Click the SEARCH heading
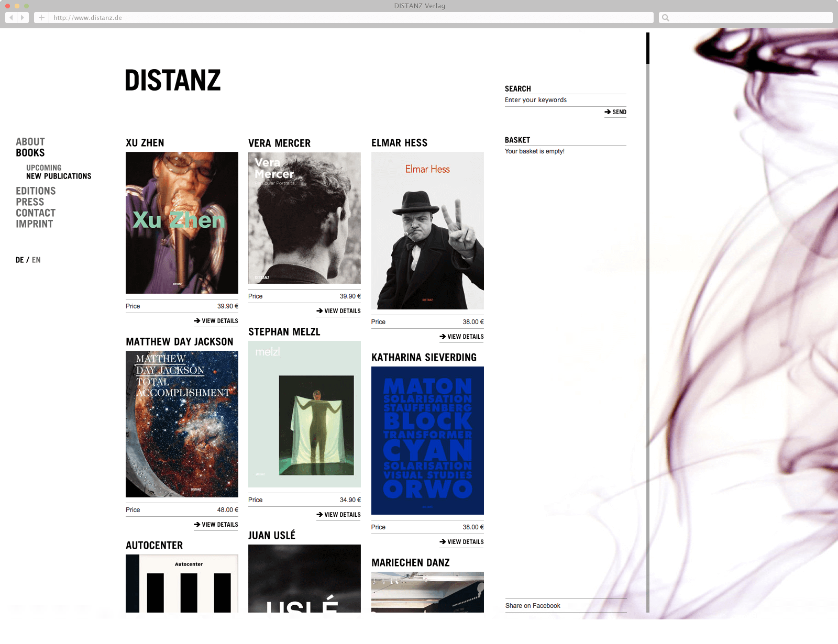This screenshot has width=838, height=644. point(518,88)
